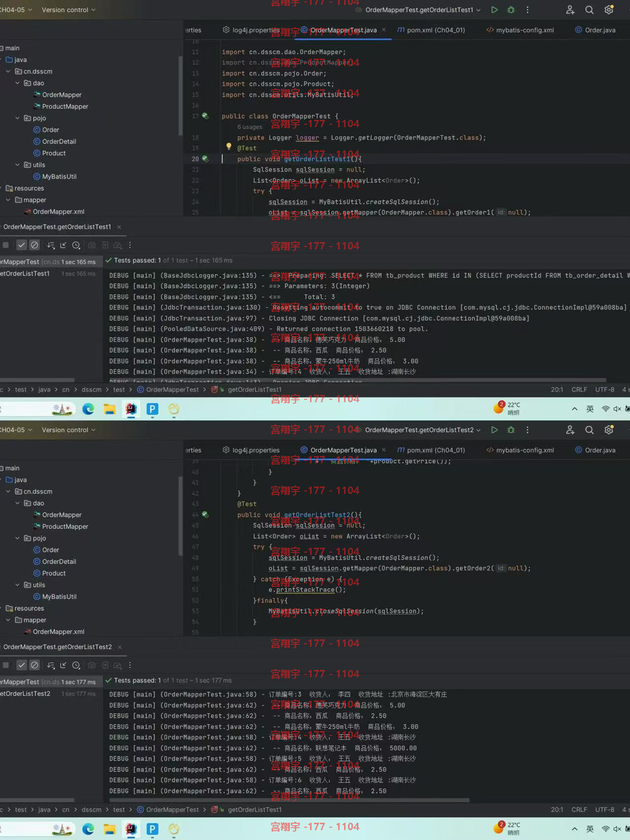The height and width of the screenshot is (840, 630).
Task: Toggle the 英 input method in the upper tray
Action: [x=590, y=409]
